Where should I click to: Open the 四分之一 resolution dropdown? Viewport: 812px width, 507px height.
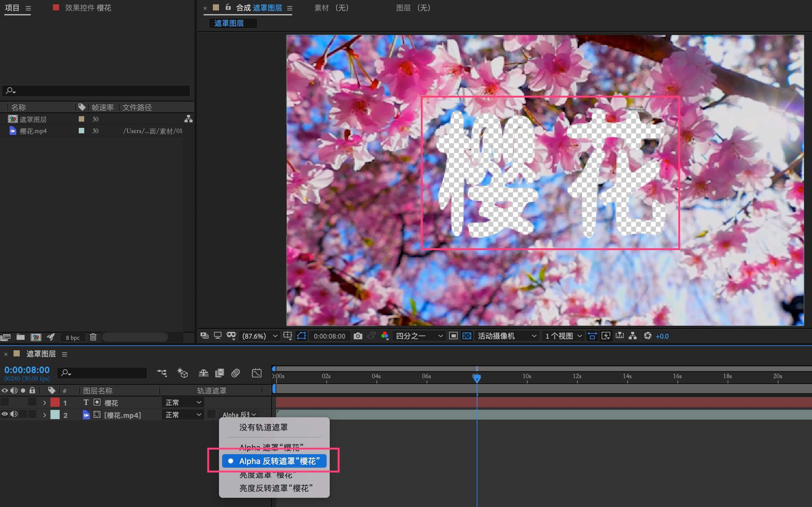pos(419,336)
